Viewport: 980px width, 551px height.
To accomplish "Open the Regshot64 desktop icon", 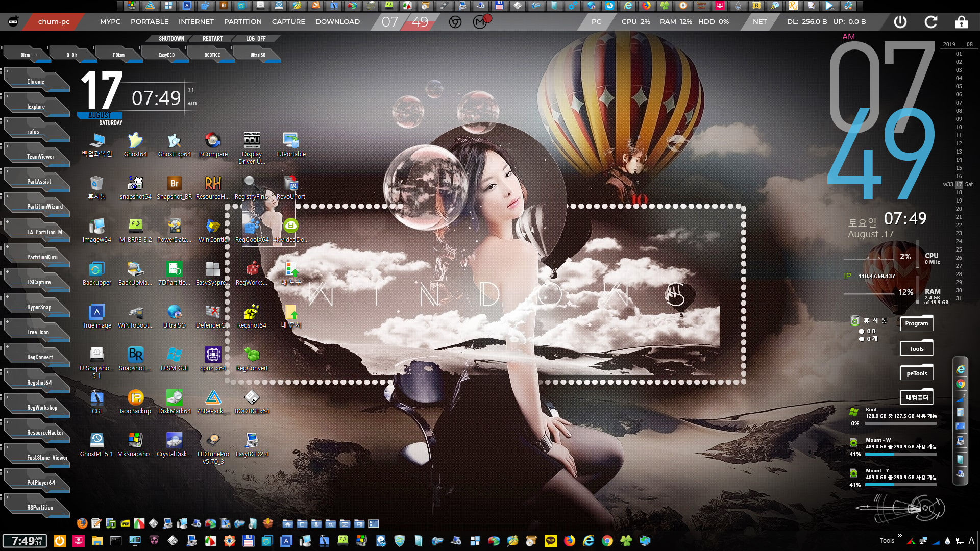I will [x=252, y=316].
